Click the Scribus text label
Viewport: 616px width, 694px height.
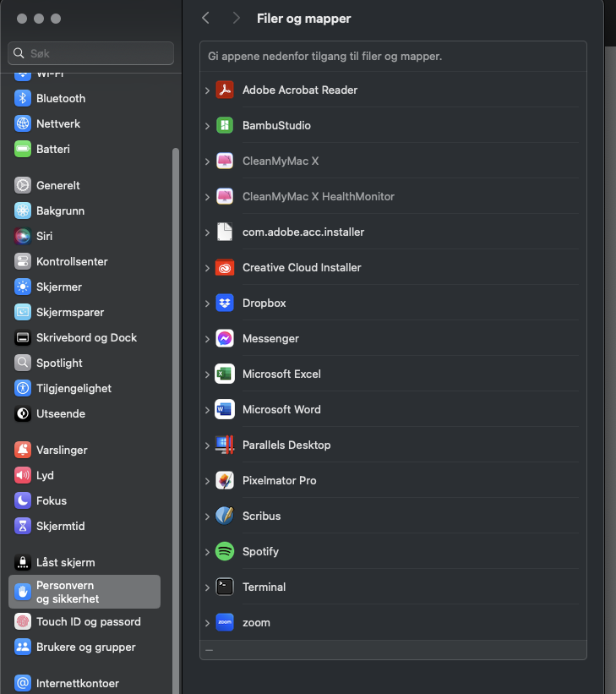click(262, 516)
